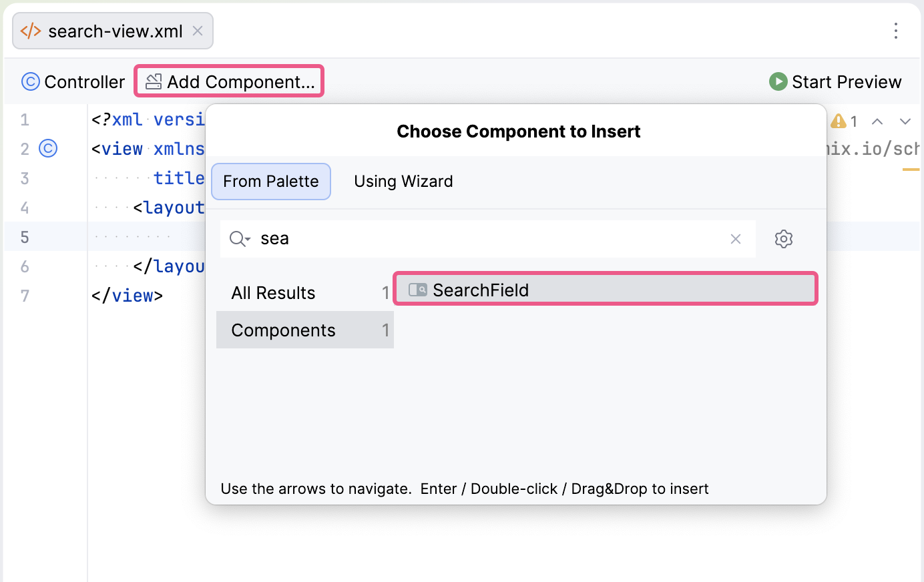Image resolution: width=924 pixels, height=582 pixels.
Task: Select the Components category in the results list
Action: coord(283,330)
